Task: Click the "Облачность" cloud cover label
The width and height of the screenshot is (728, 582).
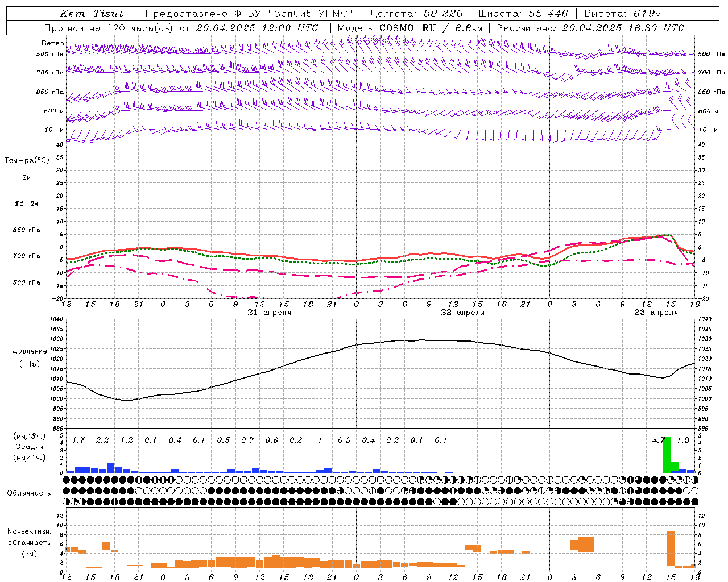Action: pos(29,493)
